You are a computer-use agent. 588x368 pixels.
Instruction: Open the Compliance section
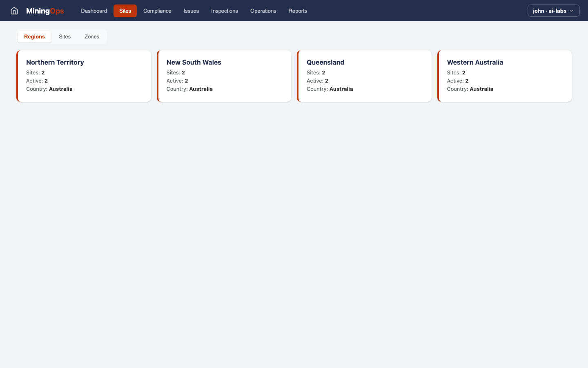(157, 11)
